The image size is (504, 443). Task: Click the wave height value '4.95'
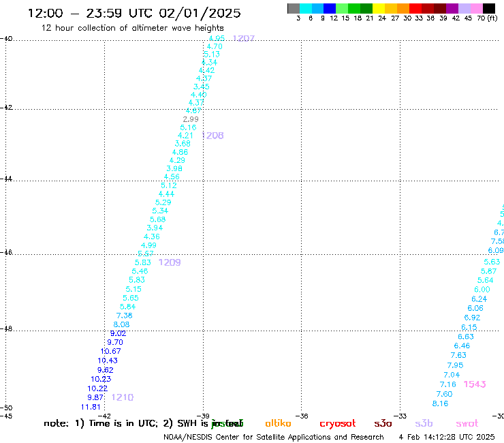(x=217, y=38)
